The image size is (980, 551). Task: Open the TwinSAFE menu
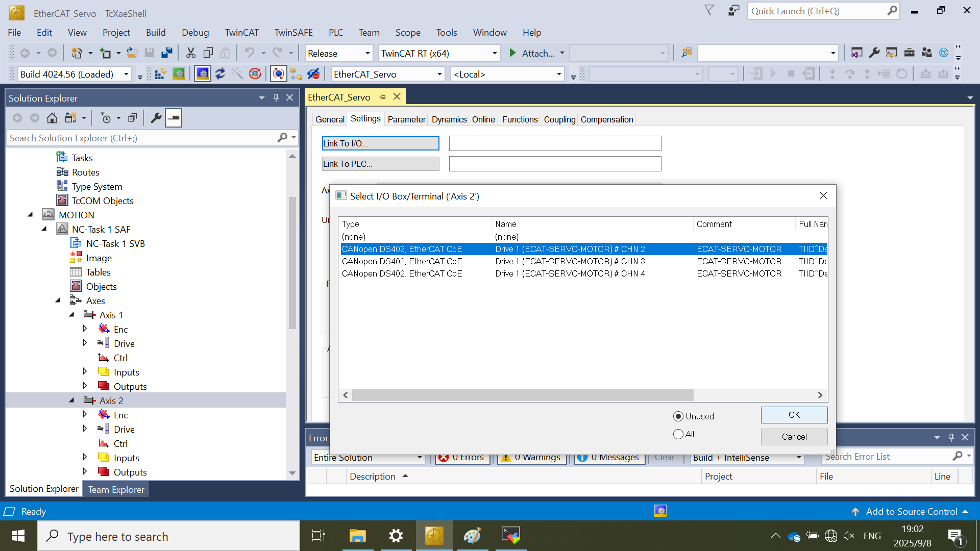(x=293, y=33)
